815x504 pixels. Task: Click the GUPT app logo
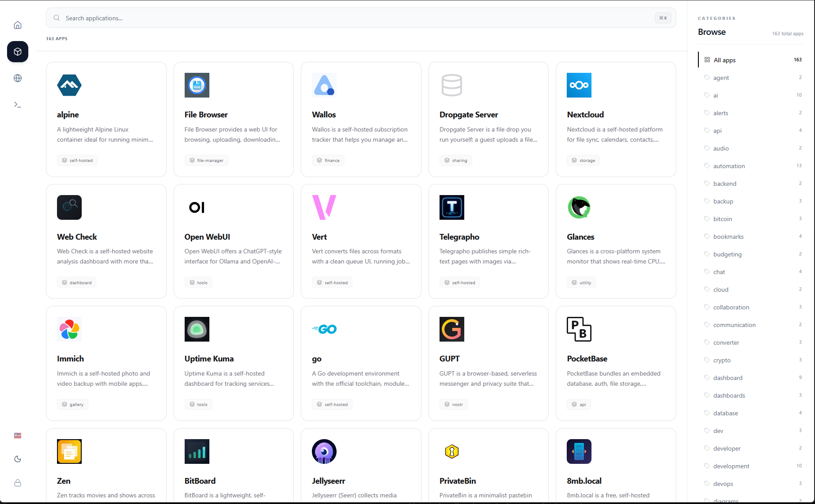[452, 329]
